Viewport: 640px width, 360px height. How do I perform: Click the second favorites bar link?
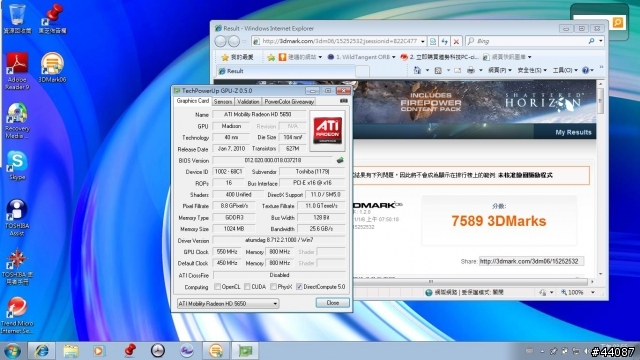[x=439, y=57]
